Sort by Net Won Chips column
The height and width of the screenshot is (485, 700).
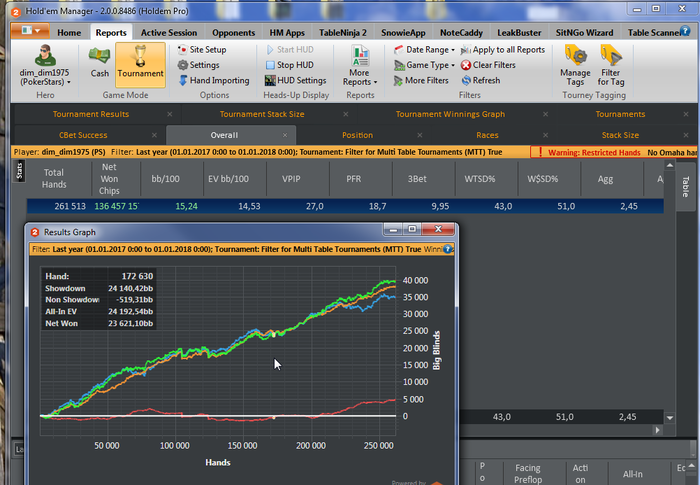click(109, 179)
